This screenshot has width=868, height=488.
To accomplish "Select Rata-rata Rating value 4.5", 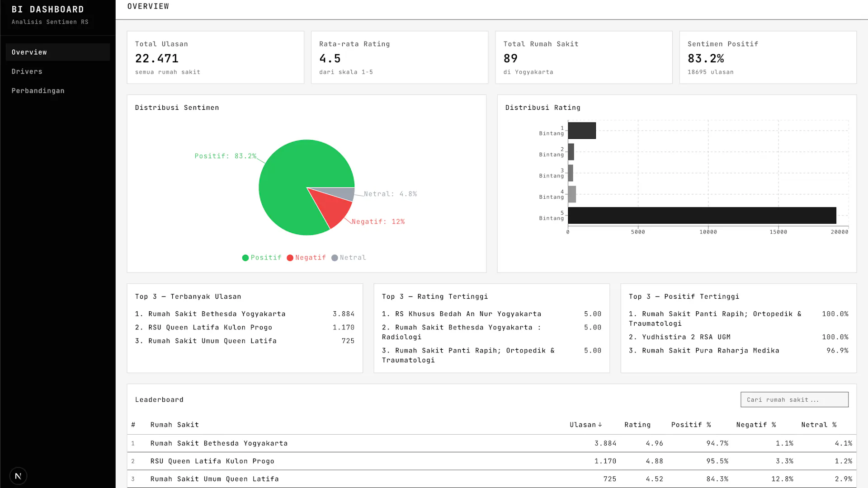I will pyautogui.click(x=330, y=58).
